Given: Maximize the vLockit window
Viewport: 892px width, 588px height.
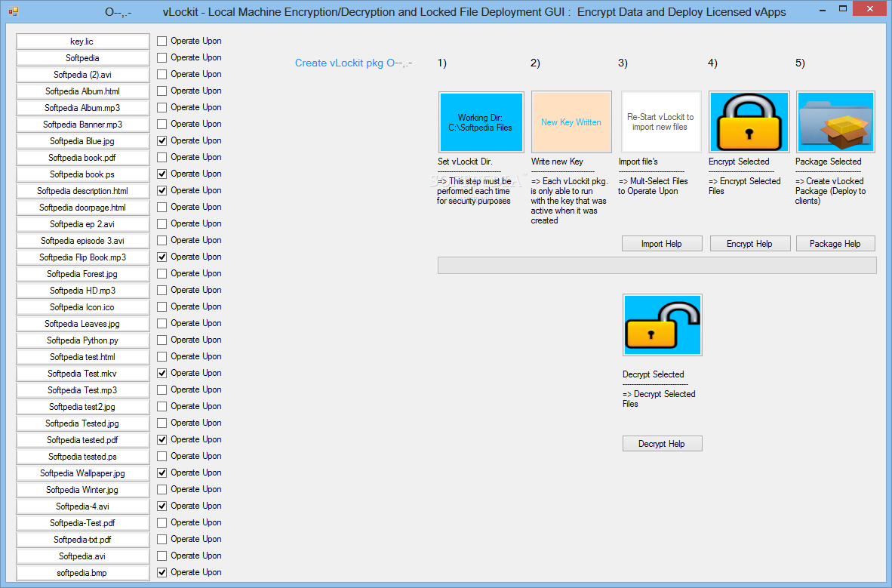Looking at the screenshot, I should tap(842, 8).
